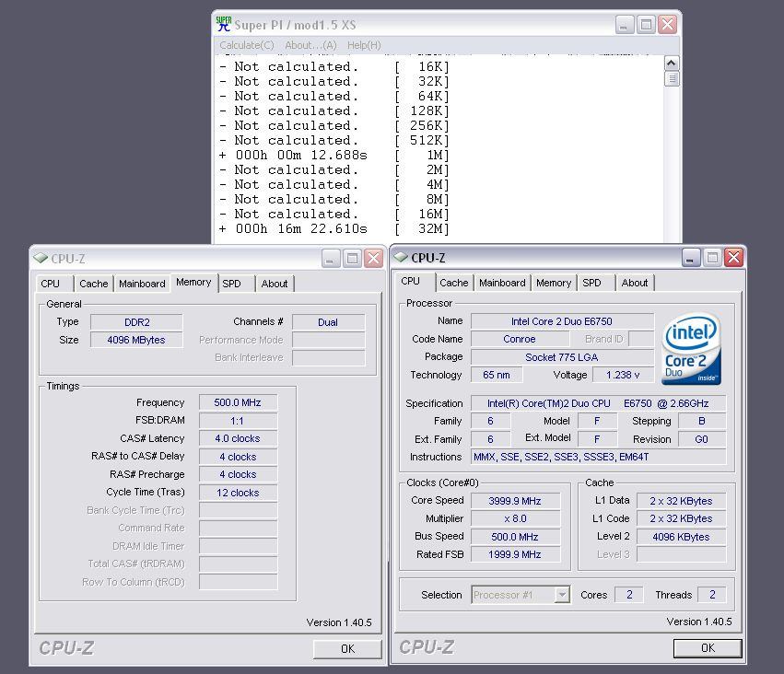This screenshot has height=674, width=784.
Task: Minimize the left CPU-Z memory window
Action: 331,259
